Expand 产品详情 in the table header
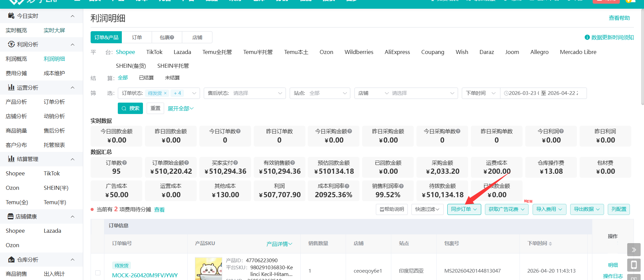644x280 pixels. 279,244
